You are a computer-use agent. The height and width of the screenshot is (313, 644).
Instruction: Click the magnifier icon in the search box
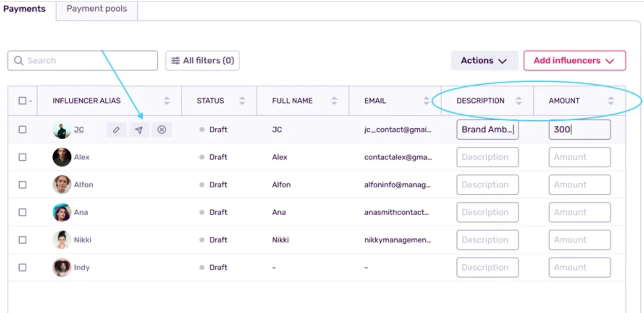[x=19, y=60]
